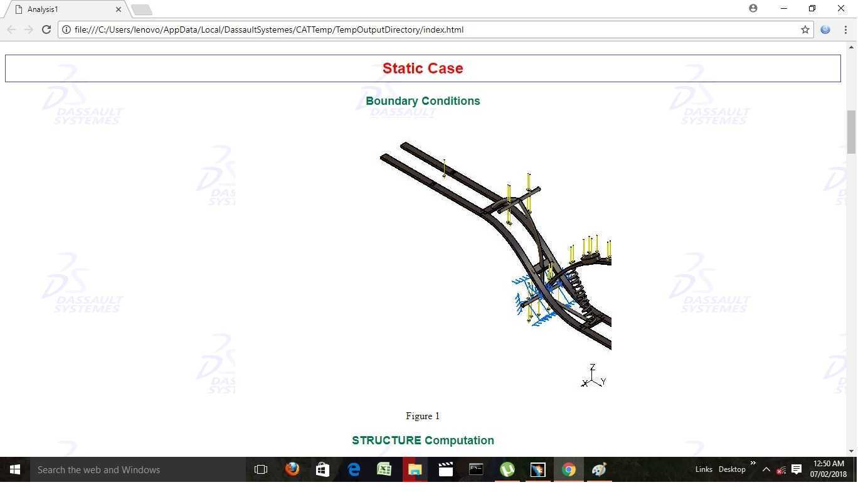Switch to the Chrome taskbar icon
868x497 pixels.
[568, 469]
